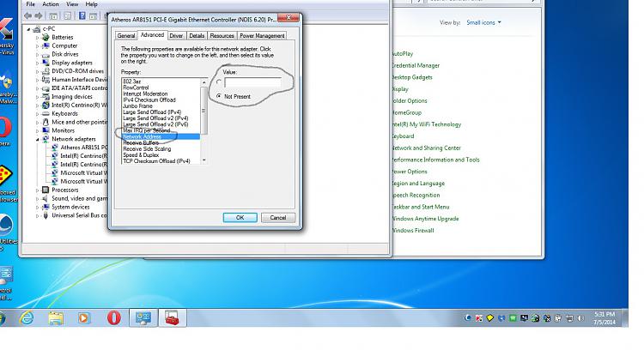This screenshot has width=644, height=362.
Task: Open Internet Explorer from the taskbar
Action: click(27, 318)
